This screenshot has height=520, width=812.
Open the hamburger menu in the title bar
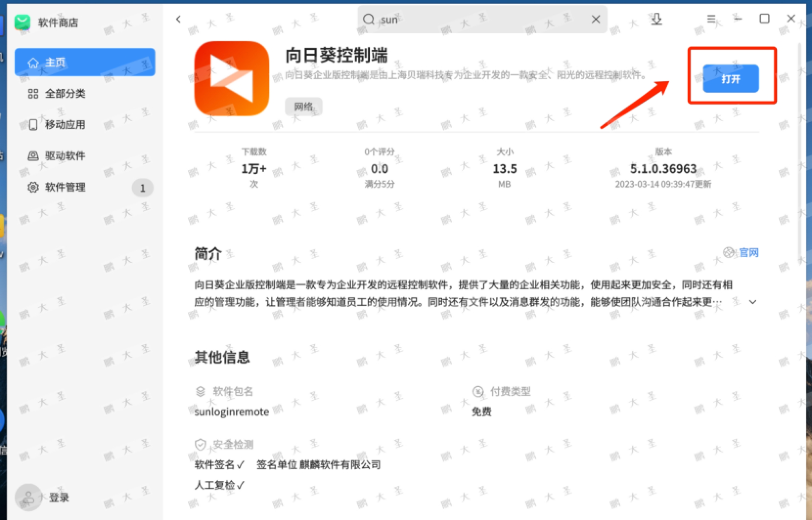click(x=711, y=19)
